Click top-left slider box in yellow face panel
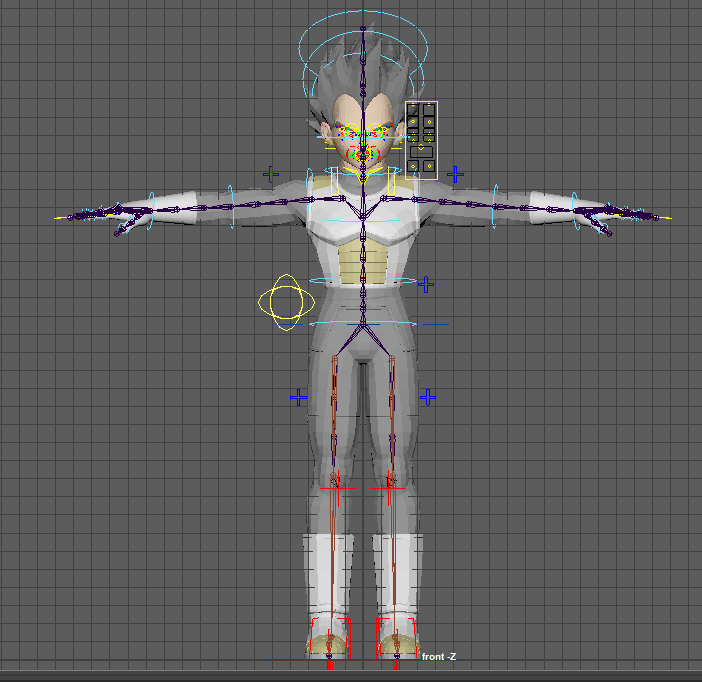The image size is (702, 682). (413, 110)
